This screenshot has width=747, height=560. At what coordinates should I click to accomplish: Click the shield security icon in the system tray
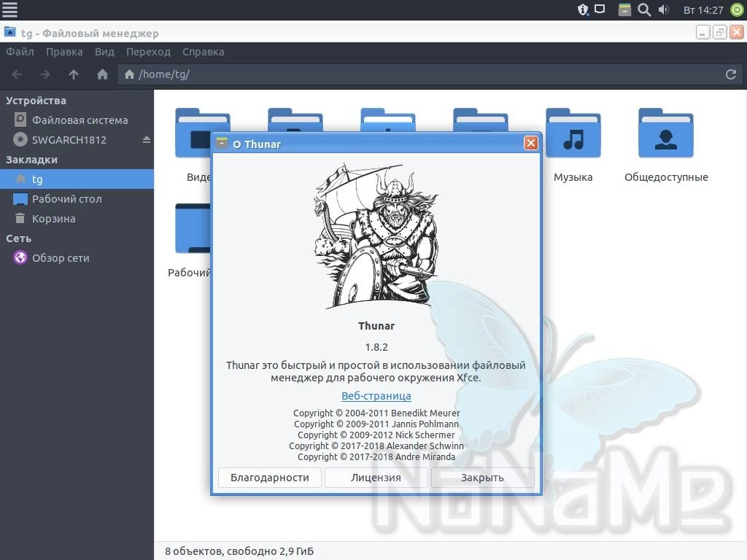[583, 9]
